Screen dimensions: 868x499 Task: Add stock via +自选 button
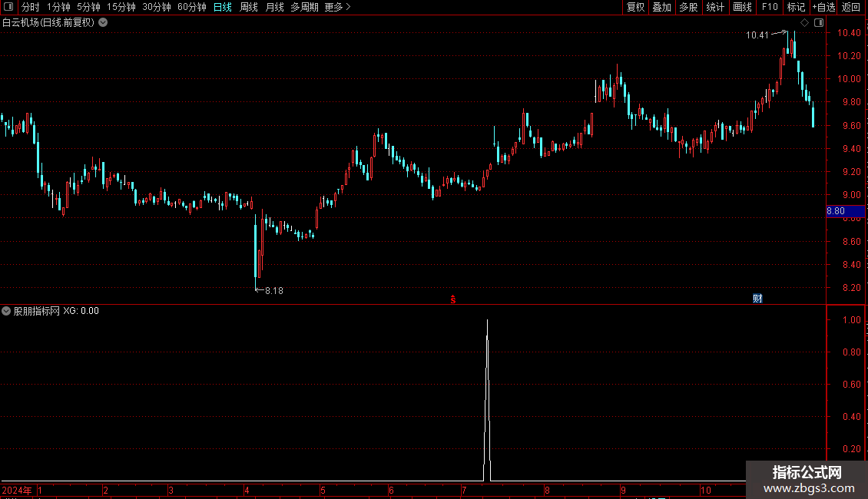(x=823, y=7)
